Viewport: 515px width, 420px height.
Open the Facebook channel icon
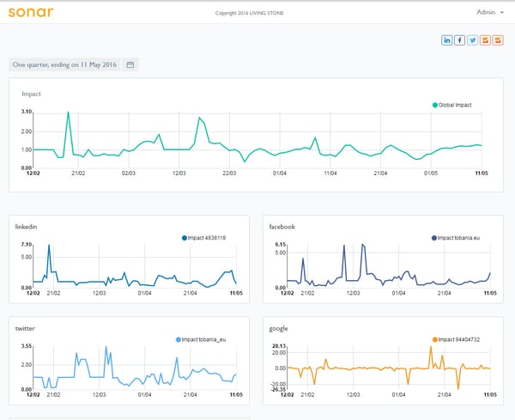click(459, 40)
